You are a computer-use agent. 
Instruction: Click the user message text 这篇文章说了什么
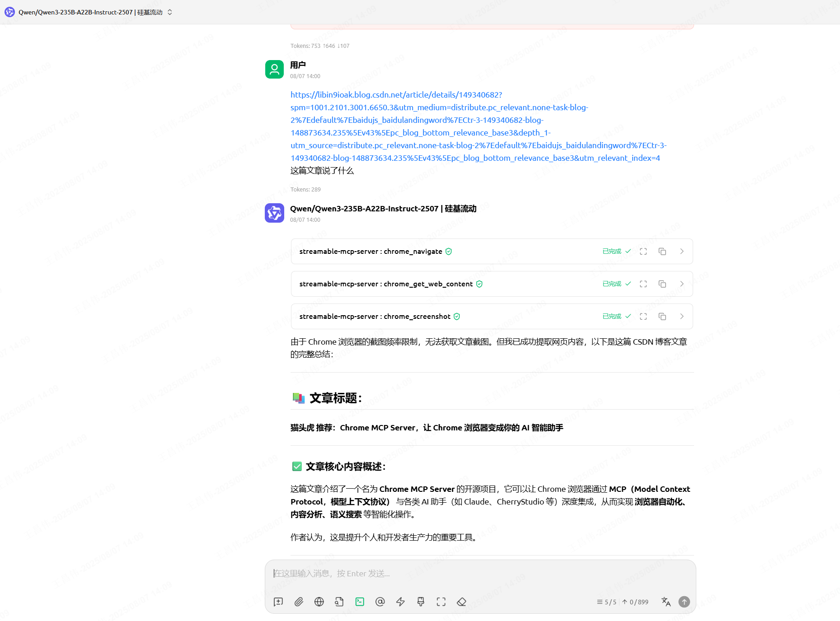322,171
